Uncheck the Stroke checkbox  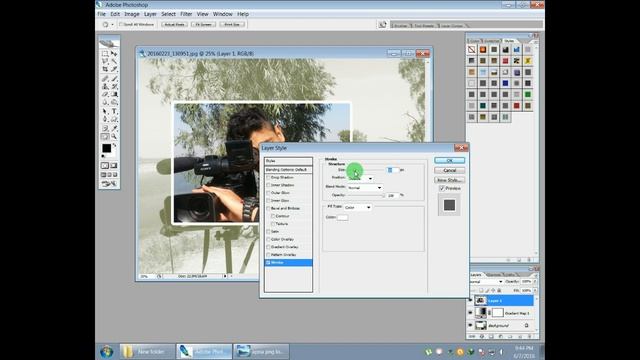pos(268,262)
